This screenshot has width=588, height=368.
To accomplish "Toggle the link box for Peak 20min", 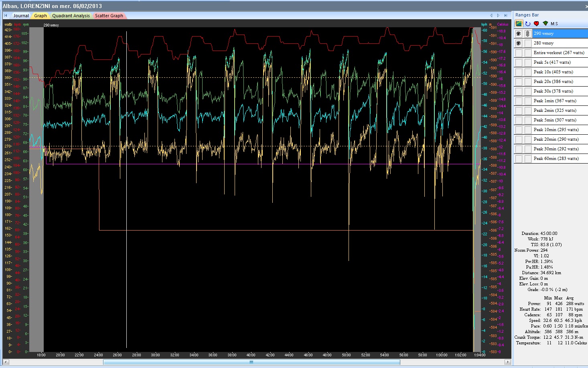I will click(528, 140).
